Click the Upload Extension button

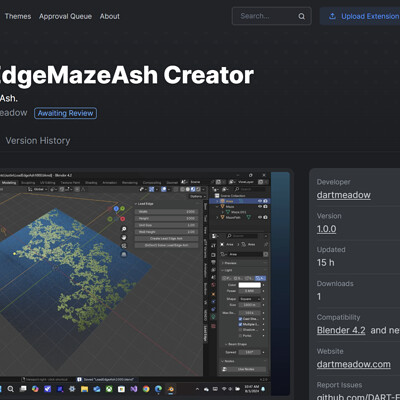click(x=361, y=16)
